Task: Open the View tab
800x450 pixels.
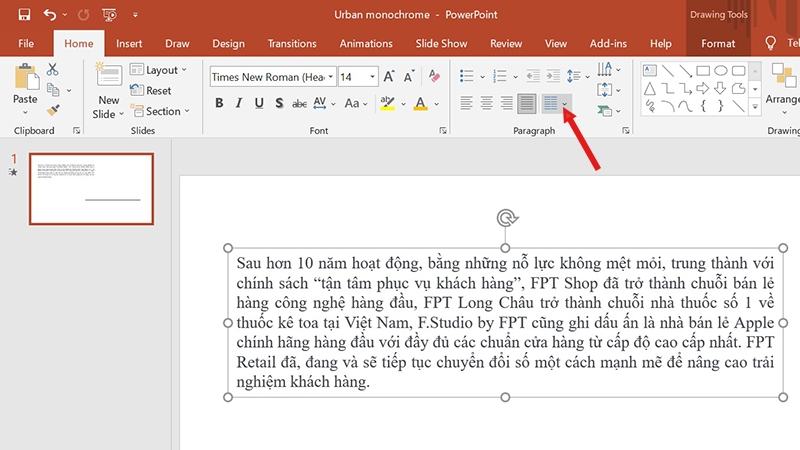Action: click(556, 44)
